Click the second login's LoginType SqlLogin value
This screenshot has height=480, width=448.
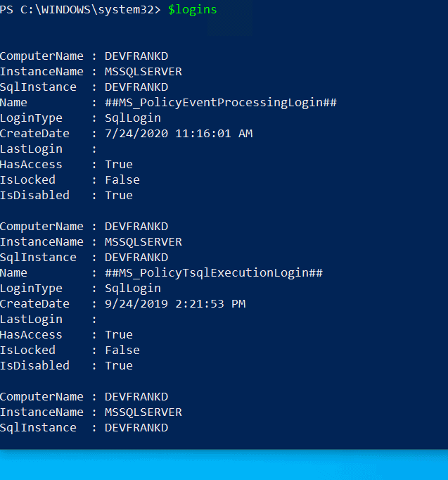point(132,289)
